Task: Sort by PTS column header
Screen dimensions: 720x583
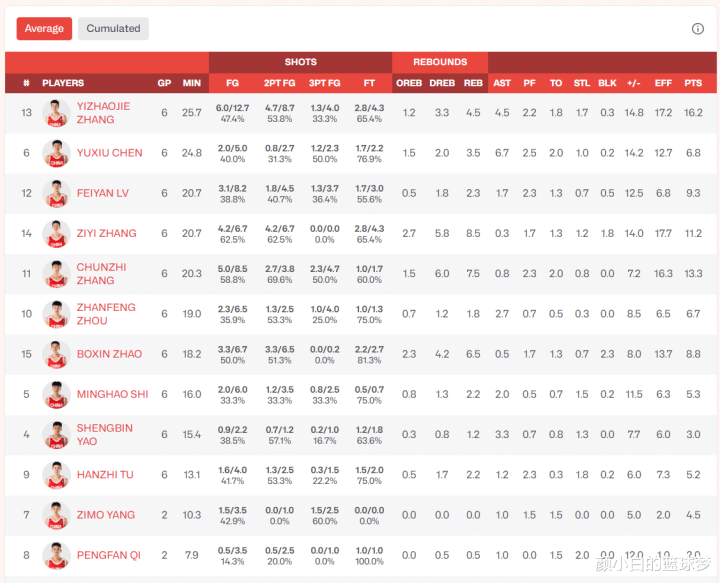Action: tap(693, 83)
